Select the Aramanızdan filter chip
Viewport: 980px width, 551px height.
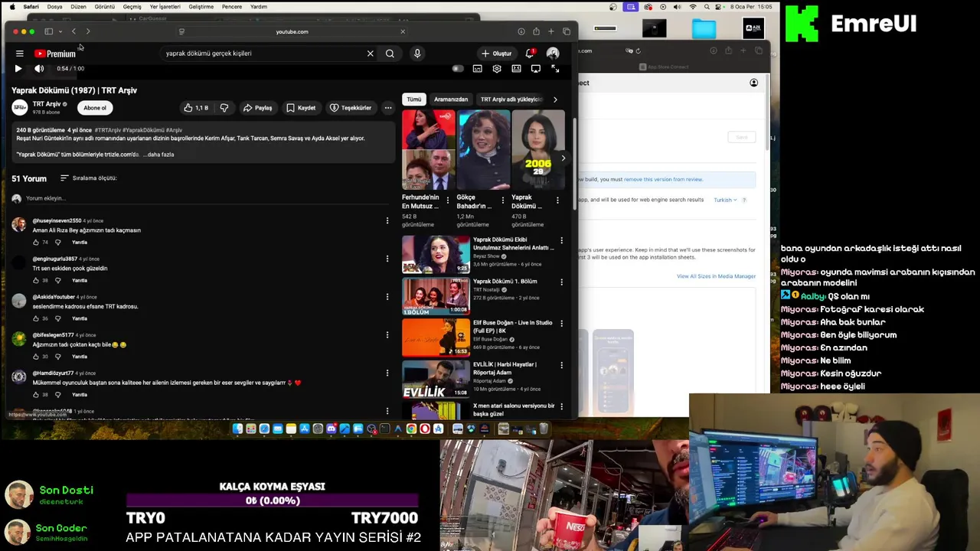point(451,99)
